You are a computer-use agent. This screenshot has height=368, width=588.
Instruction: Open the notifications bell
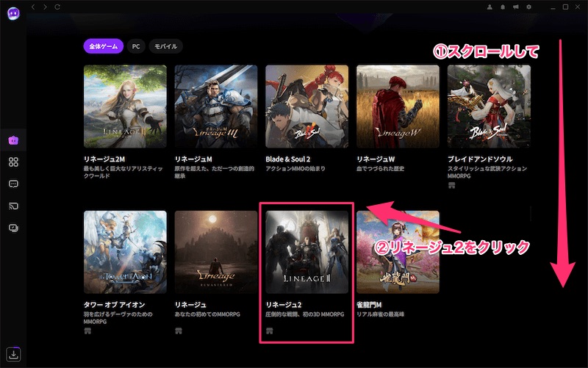[503, 7]
